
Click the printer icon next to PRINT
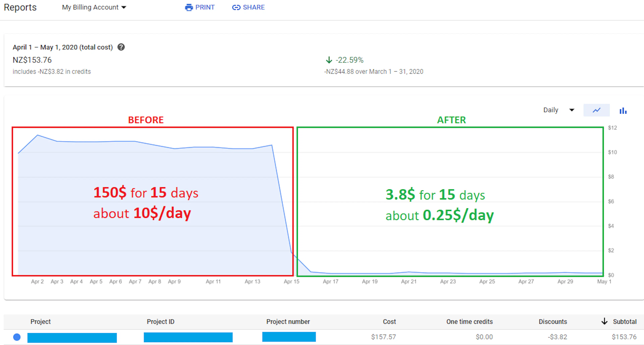[x=189, y=8]
